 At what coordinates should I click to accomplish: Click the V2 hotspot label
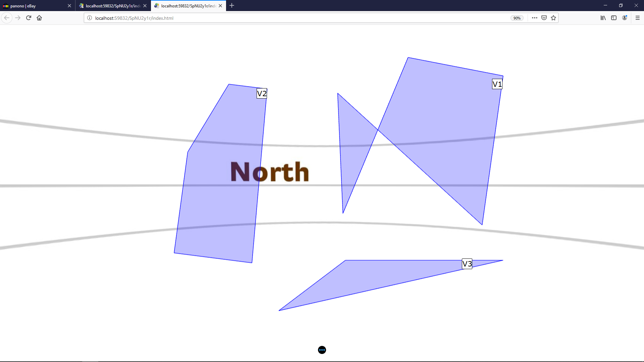pyautogui.click(x=262, y=93)
